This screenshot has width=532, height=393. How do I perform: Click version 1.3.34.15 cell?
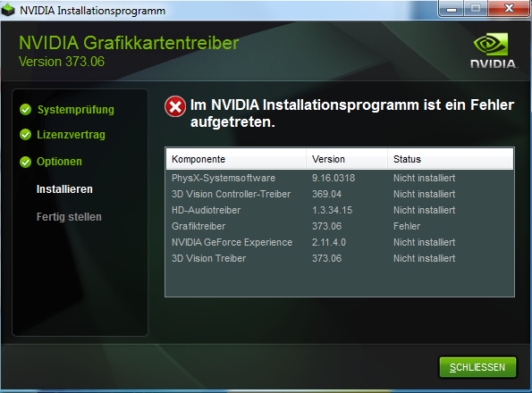pyautogui.click(x=332, y=210)
